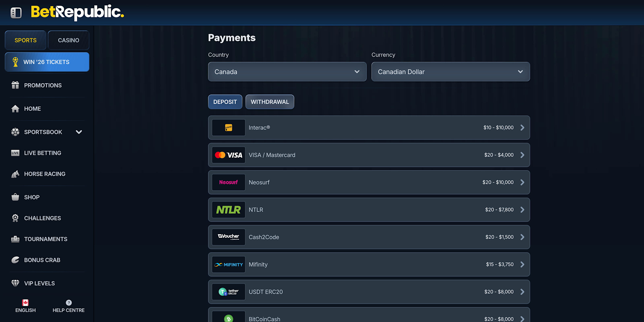Screen dimensions: 644x322
Task: Click the $20 - $4,000 limit text
Action: [x=499, y=155]
